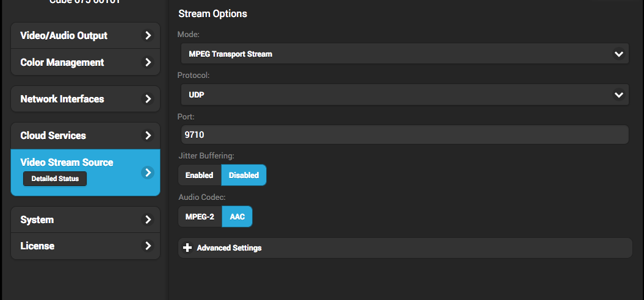Enable Jitter Buffering
This screenshot has width=644, height=300.
pyautogui.click(x=200, y=175)
